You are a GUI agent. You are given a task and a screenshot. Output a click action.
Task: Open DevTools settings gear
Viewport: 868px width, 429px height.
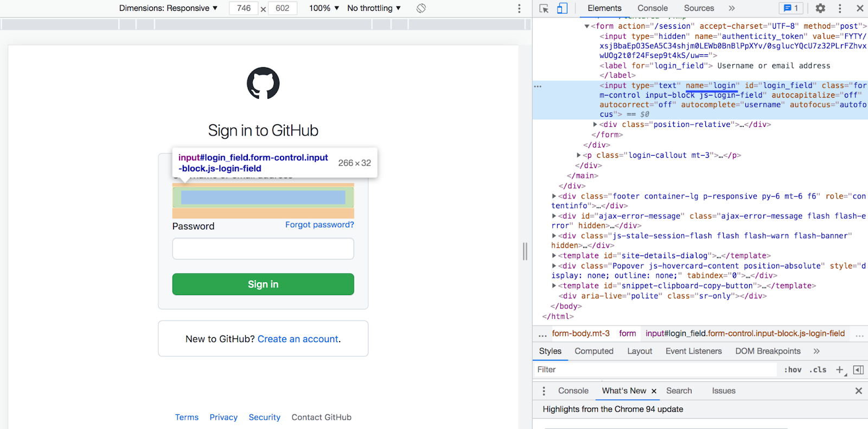[820, 8]
